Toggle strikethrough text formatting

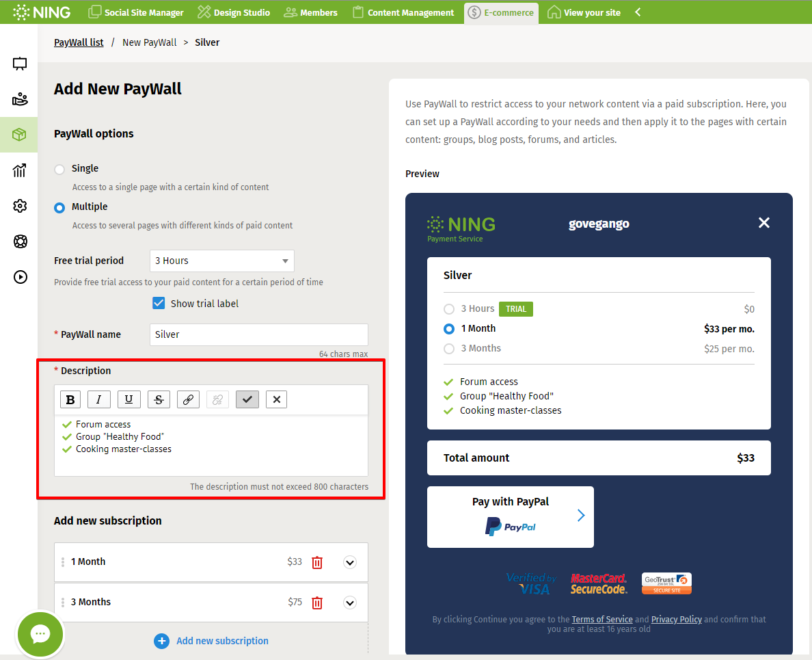point(159,399)
